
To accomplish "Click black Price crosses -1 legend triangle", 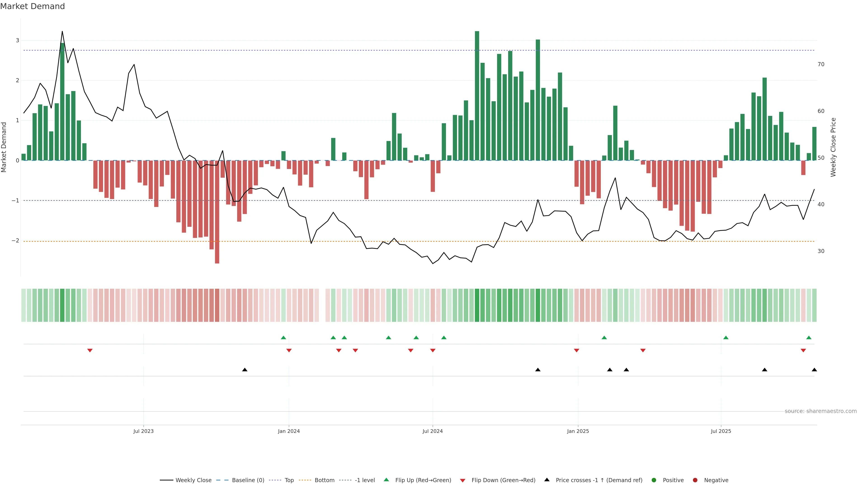I will (x=547, y=480).
